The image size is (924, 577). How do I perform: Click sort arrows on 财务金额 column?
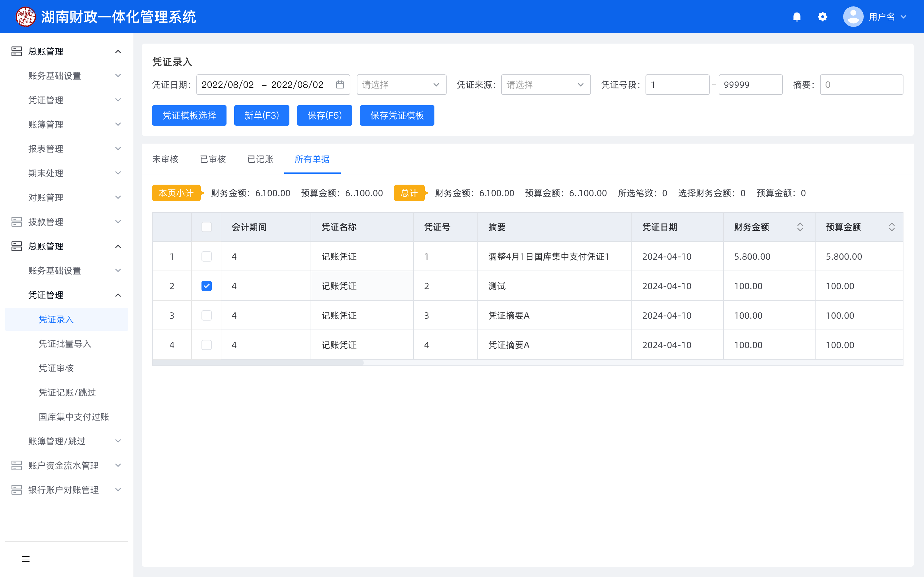[x=800, y=227]
